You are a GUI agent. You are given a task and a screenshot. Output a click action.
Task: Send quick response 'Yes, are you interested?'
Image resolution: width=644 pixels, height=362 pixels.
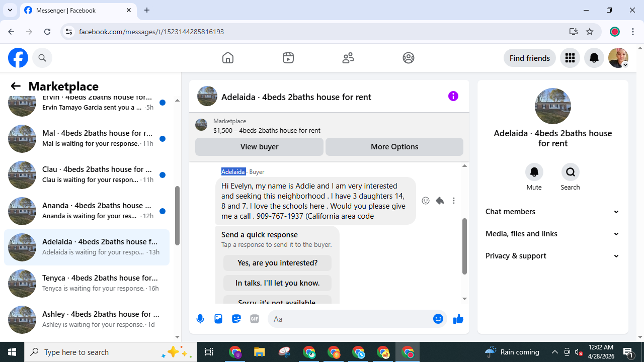click(277, 263)
